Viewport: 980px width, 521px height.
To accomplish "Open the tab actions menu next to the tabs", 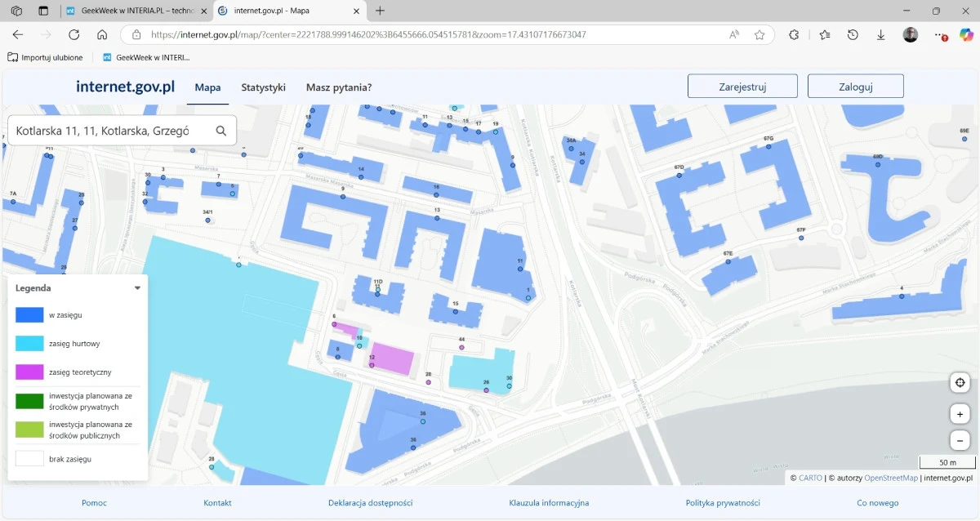I will coord(16,11).
